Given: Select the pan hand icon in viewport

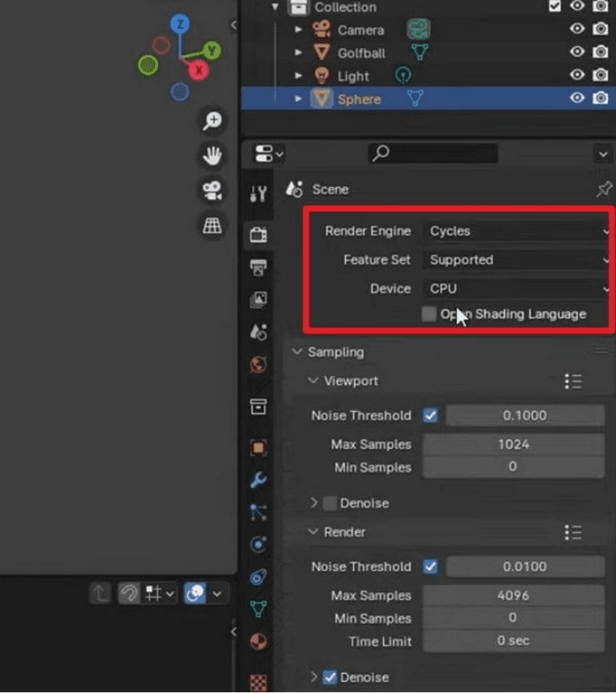Looking at the screenshot, I should 212,155.
